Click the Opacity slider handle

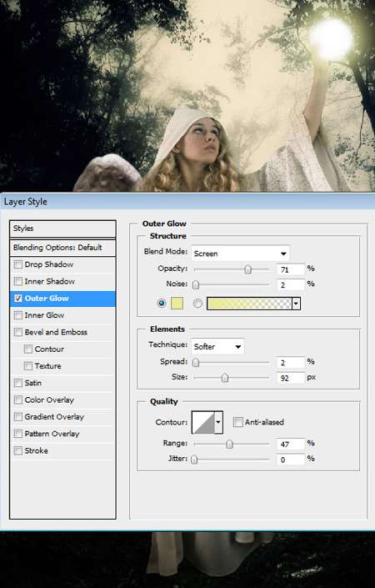click(247, 269)
